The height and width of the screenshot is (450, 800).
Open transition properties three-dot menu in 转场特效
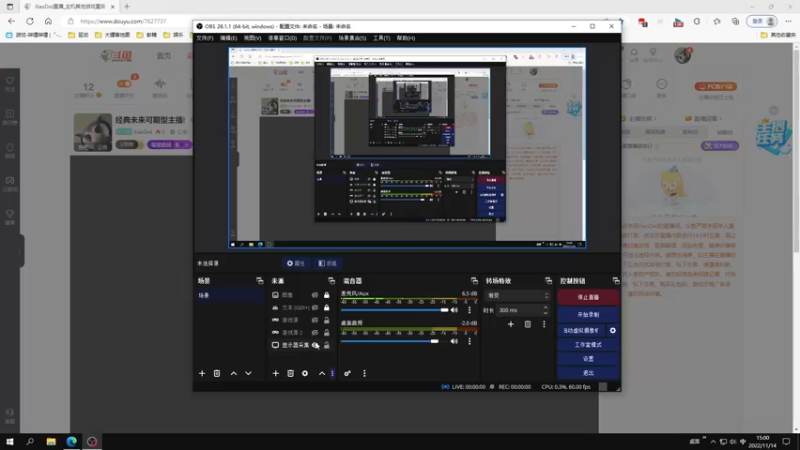coord(544,324)
